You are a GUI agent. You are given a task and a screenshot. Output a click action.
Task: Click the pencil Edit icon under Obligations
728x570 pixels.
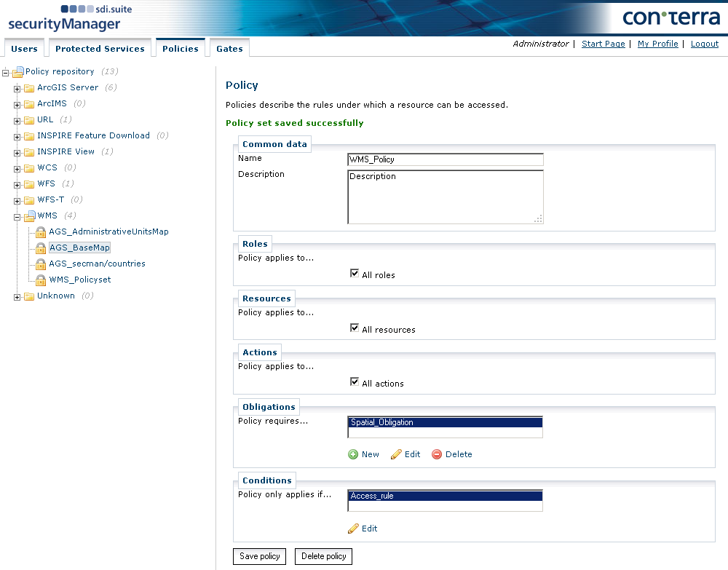click(x=397, y=454)
